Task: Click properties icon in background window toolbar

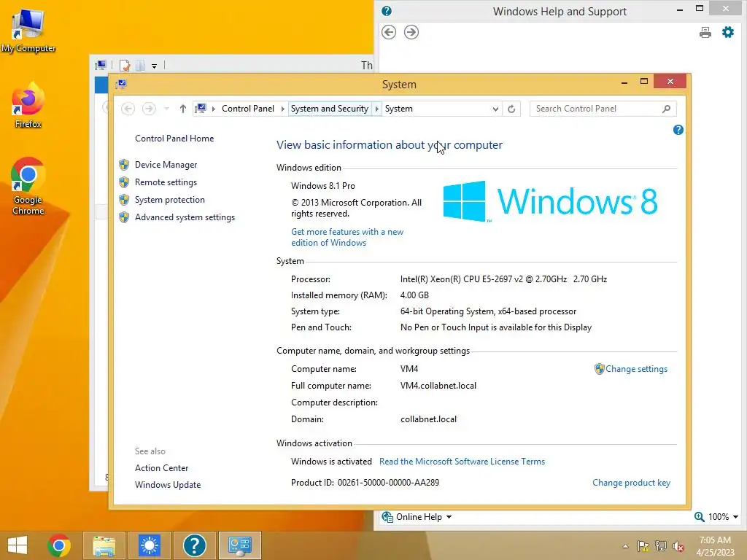Action: pos(125,65)
